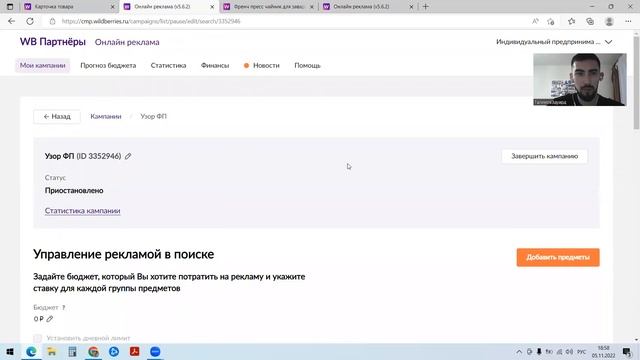Open Google Chrome from the taskbar
This screenshot has height=360, width=640.
pos(93,351)
